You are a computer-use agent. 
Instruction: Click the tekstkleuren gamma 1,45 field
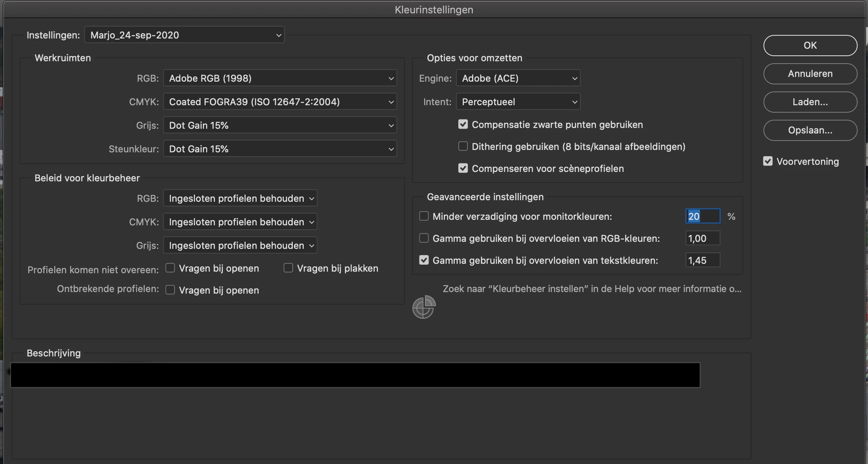click(x=702, y=260)
